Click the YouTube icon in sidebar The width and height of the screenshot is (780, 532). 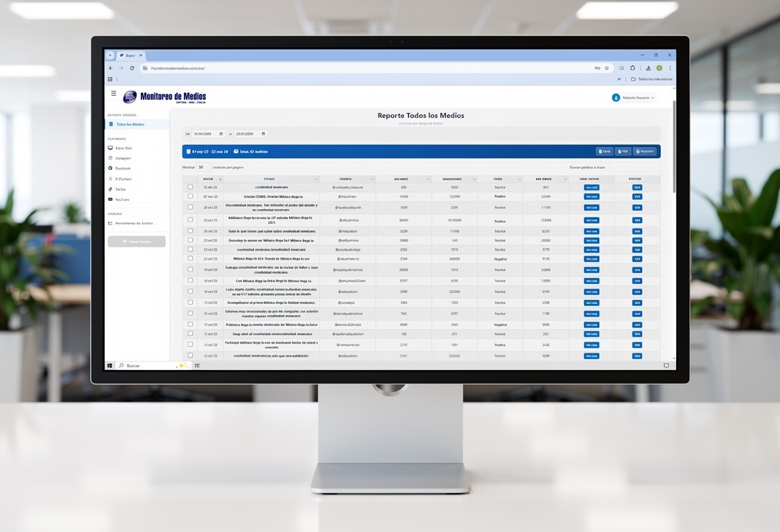[110, 199]
